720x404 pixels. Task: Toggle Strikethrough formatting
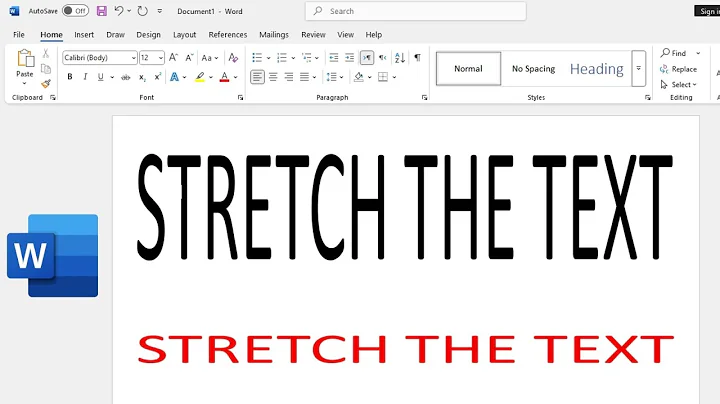coord(125,77)
